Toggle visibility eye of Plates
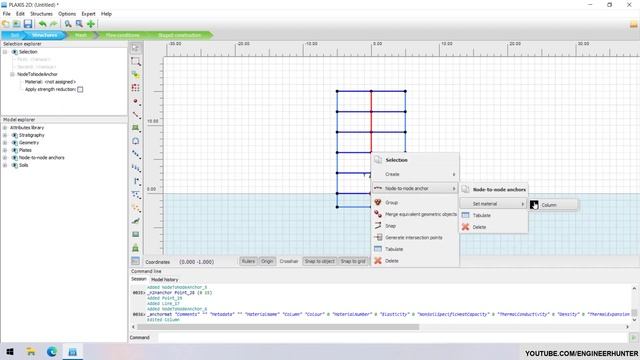 15,150
